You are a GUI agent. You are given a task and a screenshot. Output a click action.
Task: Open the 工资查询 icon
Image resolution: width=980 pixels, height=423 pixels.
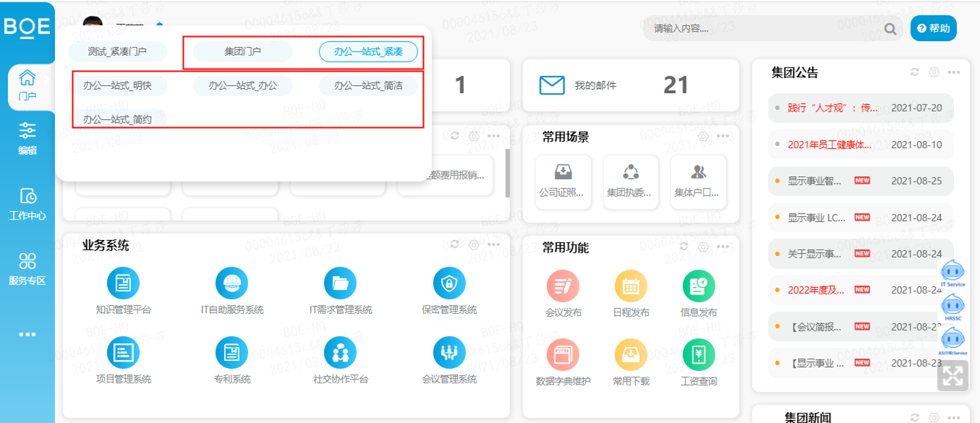[699, 355]
